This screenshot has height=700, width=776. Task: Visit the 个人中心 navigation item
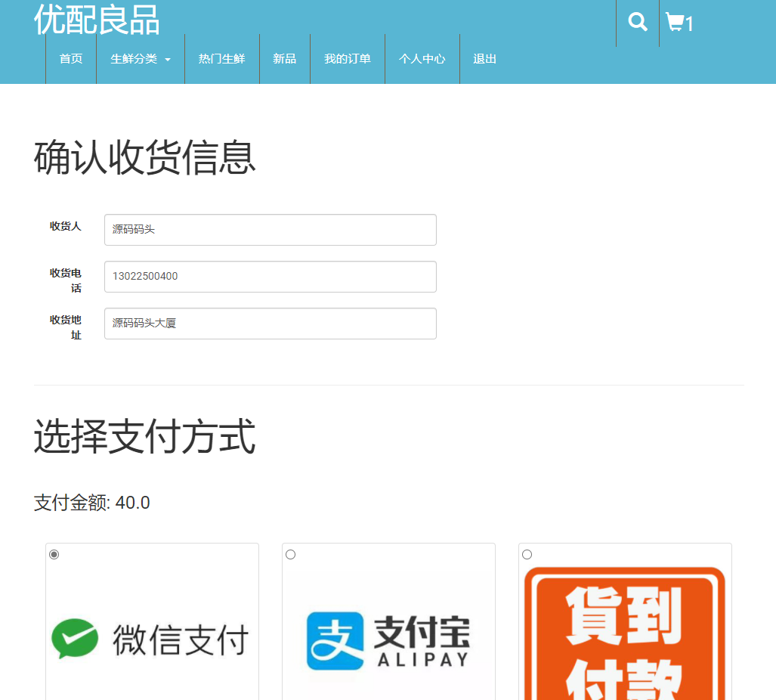click(422, 59)
